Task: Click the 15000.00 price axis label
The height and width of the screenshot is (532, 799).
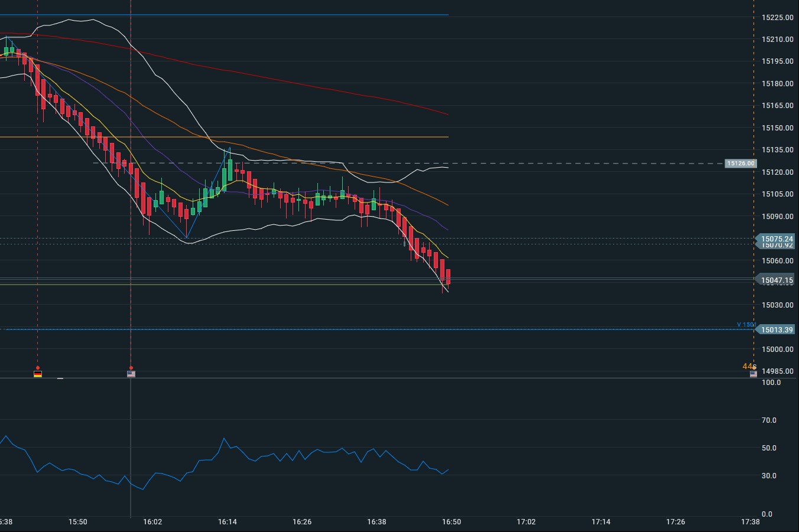Action: [777, 350]
